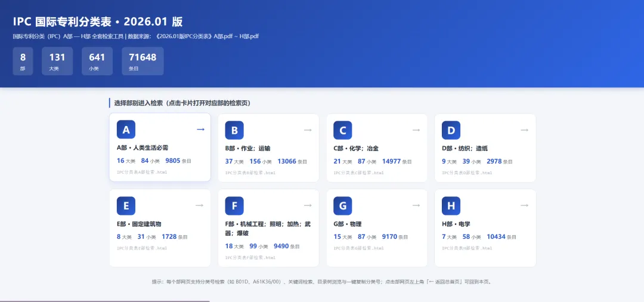Click IPC分类表E部检索.html filename text
644x302 pixels.
pos(142,248)
